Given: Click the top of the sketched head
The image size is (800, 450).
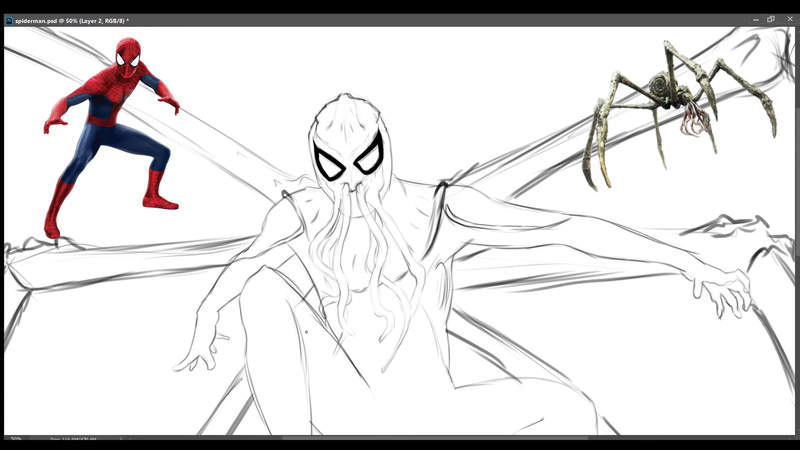Looking at the screenshot, I should (x=345, y=102).
